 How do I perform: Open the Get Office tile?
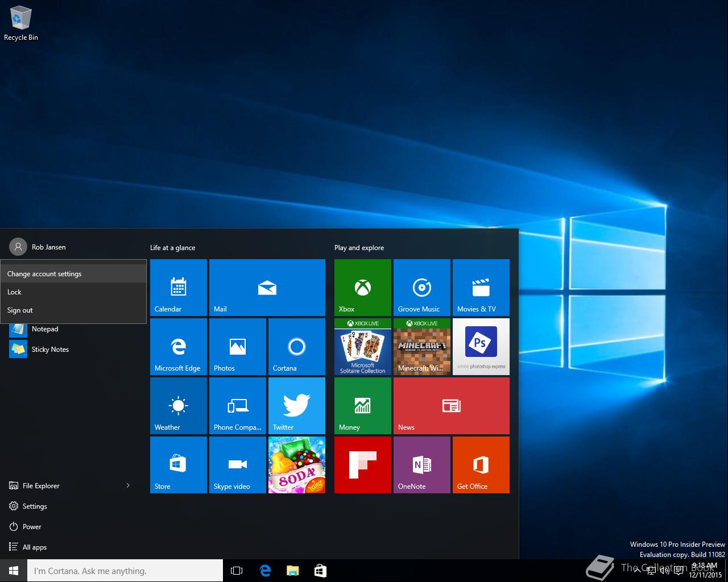(481, 465)
